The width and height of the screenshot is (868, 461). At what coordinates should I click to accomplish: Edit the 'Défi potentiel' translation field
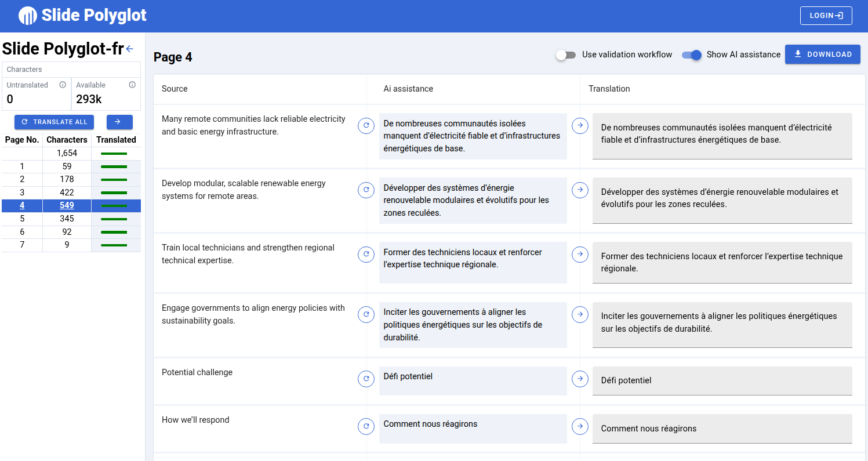pos(722,380)
